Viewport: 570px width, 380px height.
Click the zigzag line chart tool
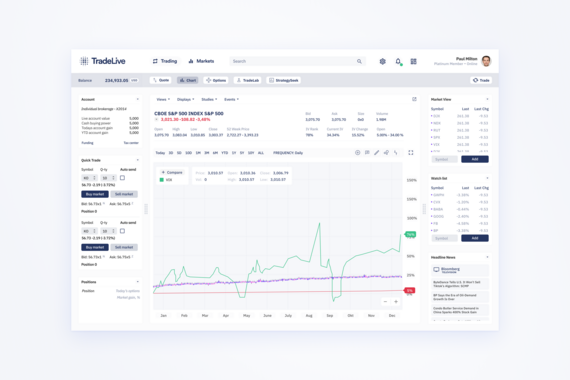[396, 153]
